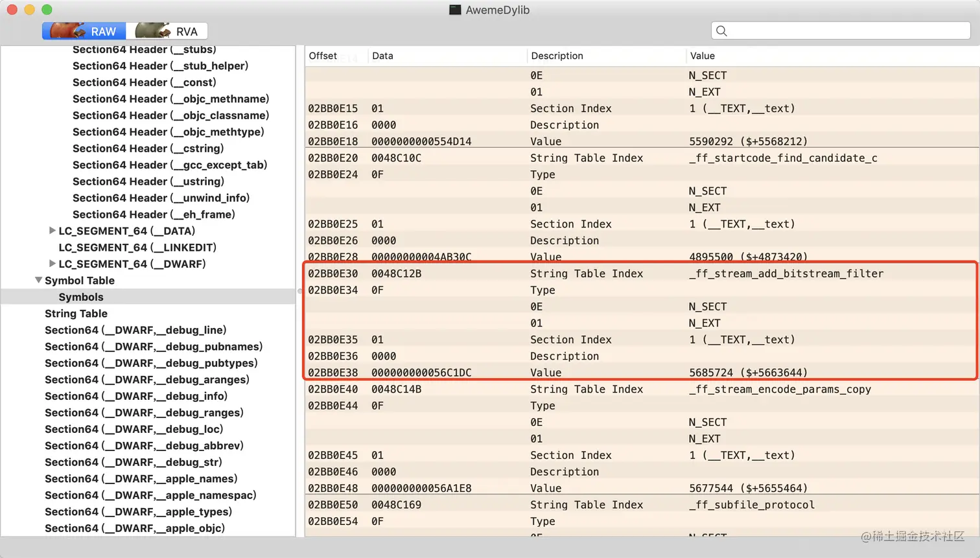Viewport: 980px width, 558px height.
Task: Select the _ff_stream_encode_params_copy value cell
Action: coord(780,389)
